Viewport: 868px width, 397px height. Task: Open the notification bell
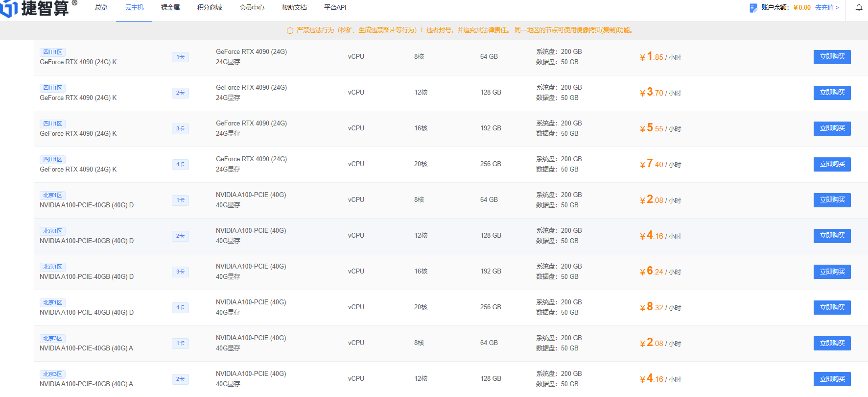(859, 7)
